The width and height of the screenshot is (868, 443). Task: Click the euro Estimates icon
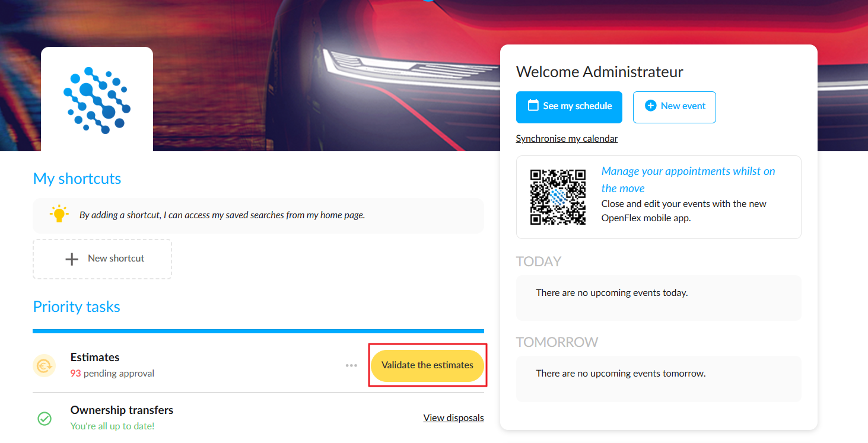pyautogui.click(x=44, y=366)
